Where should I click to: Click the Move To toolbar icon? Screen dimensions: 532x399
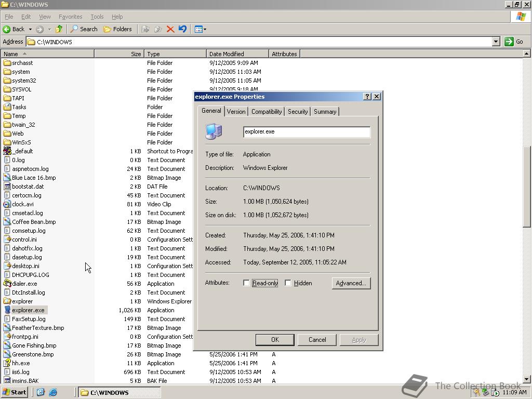(x=145, y=29)
